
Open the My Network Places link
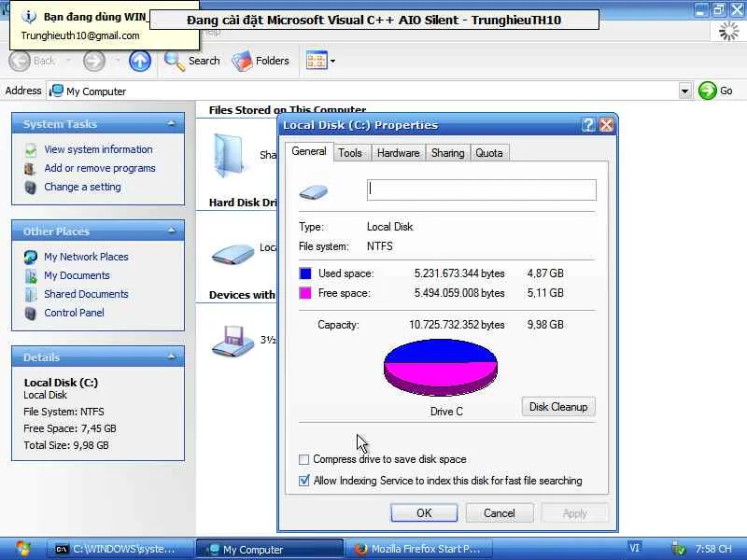86,257
